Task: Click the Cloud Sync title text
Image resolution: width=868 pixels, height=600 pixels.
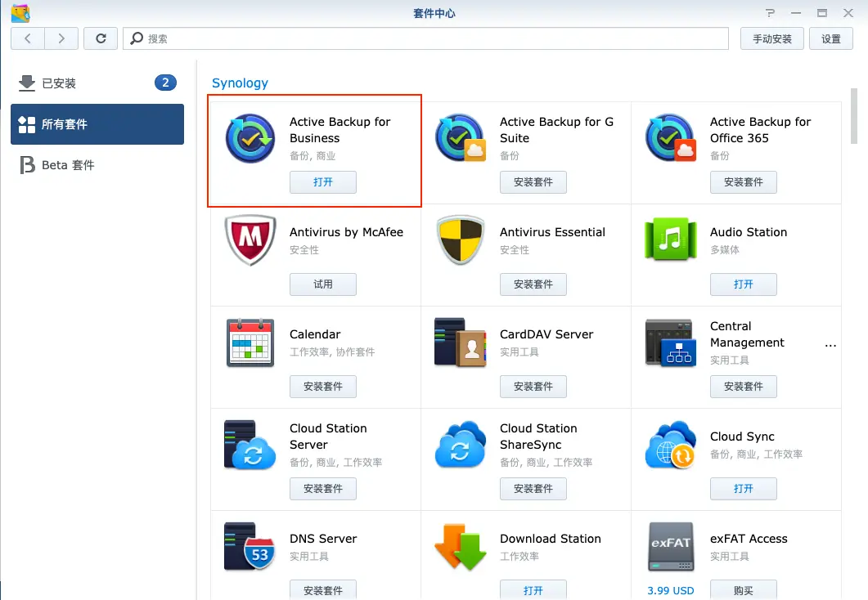Action: (x=742, y=437)
